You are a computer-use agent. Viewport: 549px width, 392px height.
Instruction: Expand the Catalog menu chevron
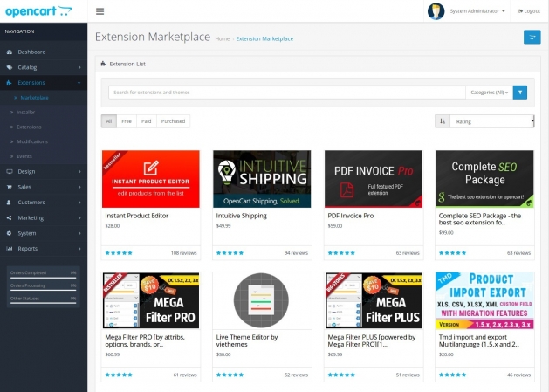[79, 67]
